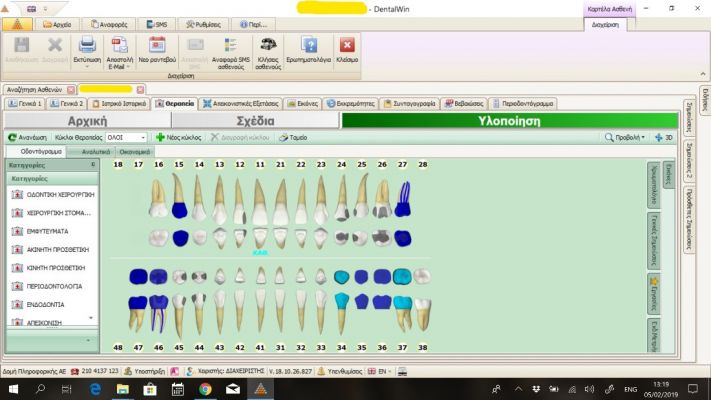The image size is (711, 400).
Task: Open Αποστολή E-Mail tool
Action: [x=120, y=53]
